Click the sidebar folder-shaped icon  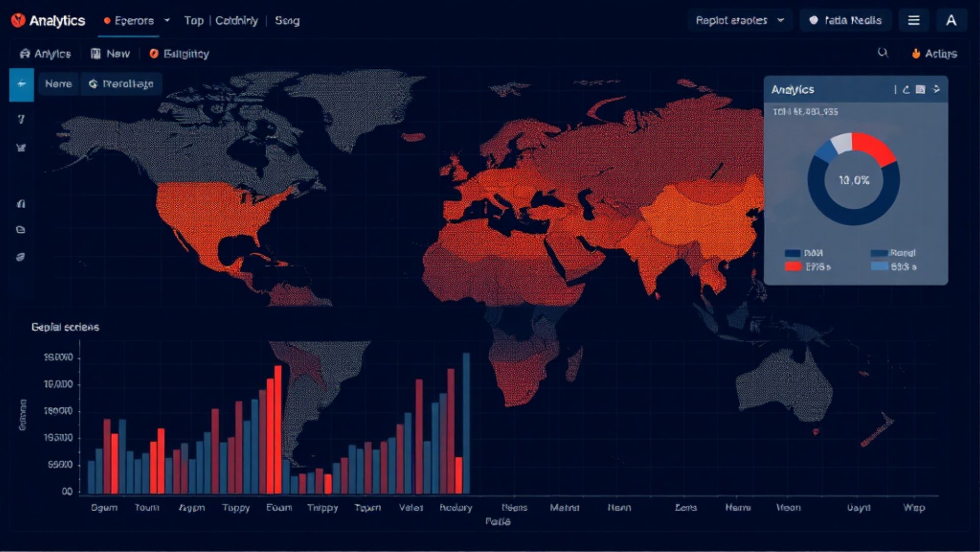[21, 230]
